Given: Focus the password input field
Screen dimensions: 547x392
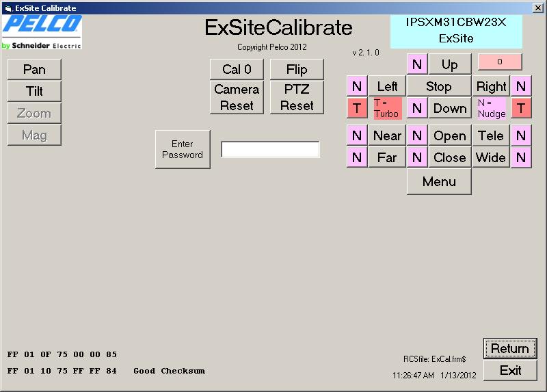Looking at the screenshot, I should click(270, 149).
